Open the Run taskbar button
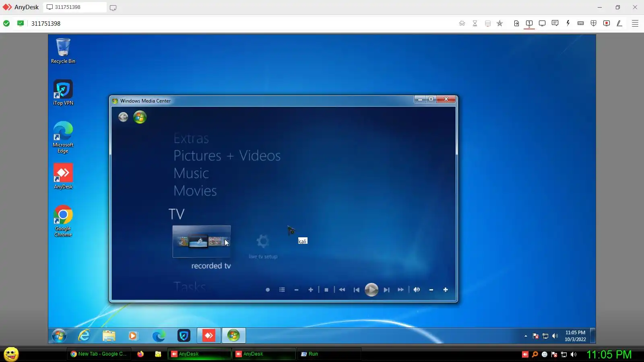Viewport: 644px width, 362px height. [x=329, y=354]
